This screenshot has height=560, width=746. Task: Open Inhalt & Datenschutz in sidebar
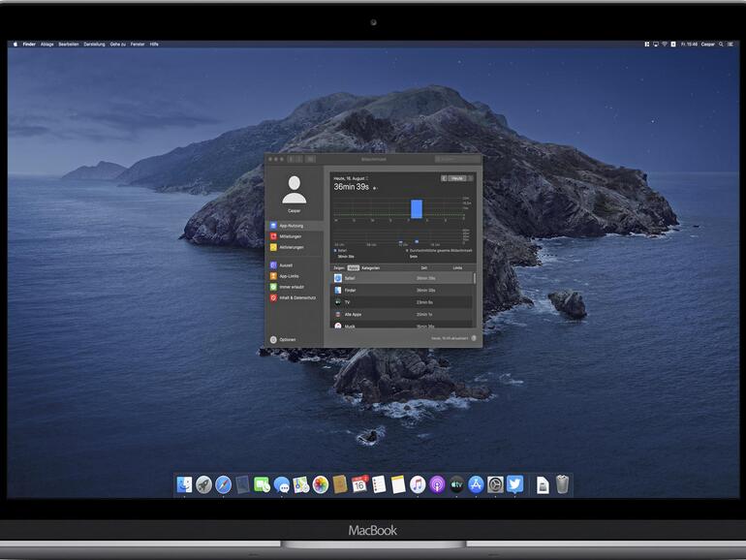point(295,297)
